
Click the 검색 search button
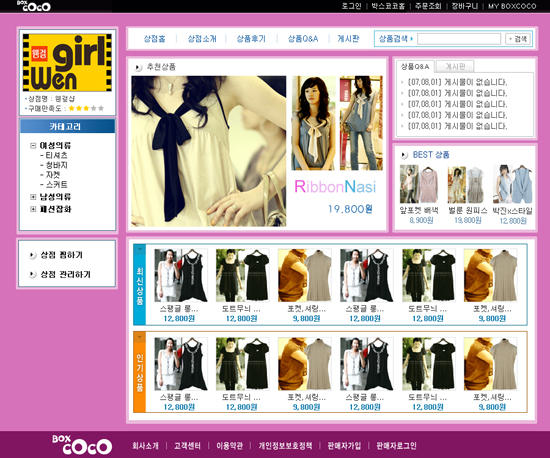518,39
